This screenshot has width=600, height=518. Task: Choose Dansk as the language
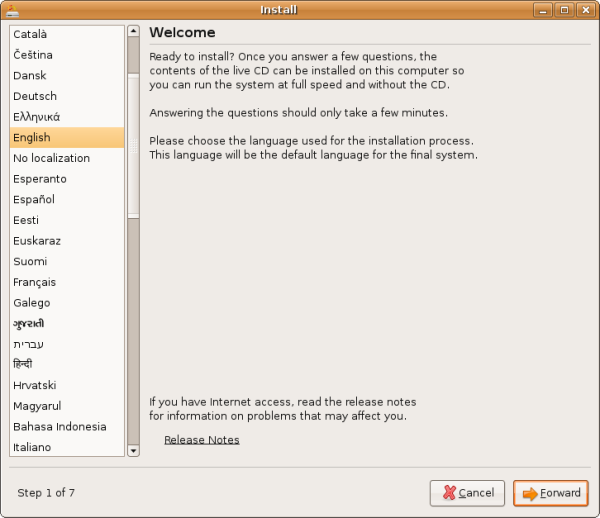(x=67, y=76)
